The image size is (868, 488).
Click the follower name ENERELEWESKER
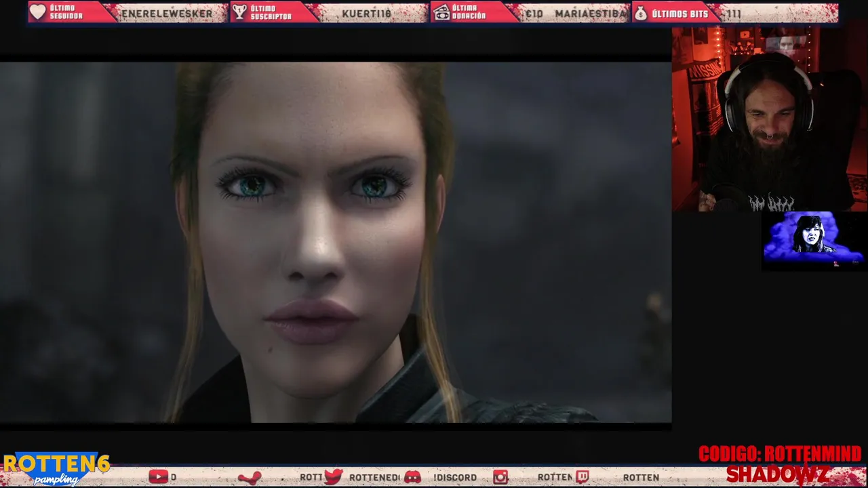(x=167, y=13)
